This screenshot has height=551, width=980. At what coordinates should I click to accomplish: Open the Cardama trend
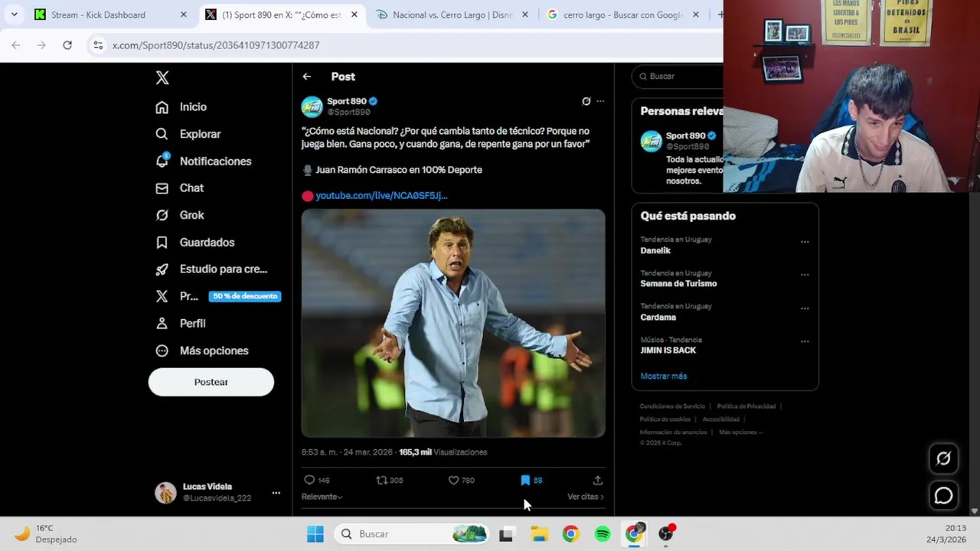point(658,317)
